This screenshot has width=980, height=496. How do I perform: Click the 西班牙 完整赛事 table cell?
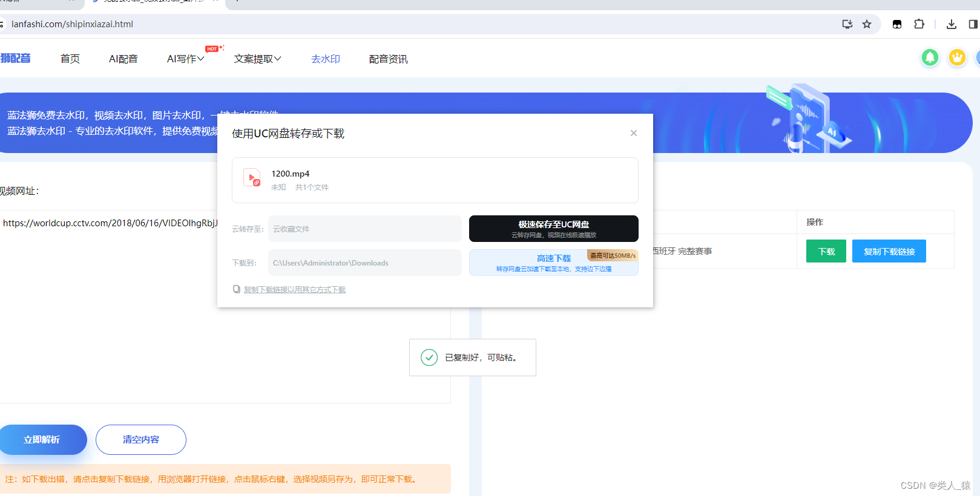tap(682, 251)
